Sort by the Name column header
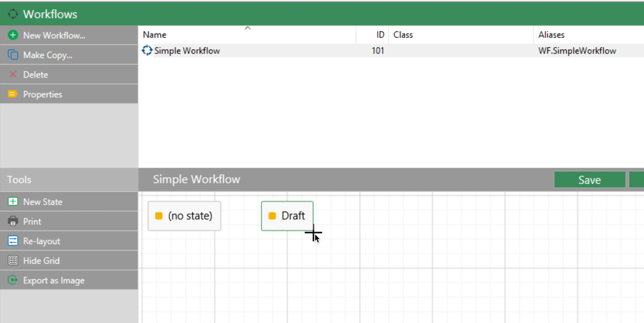 [x=247, y=35]
